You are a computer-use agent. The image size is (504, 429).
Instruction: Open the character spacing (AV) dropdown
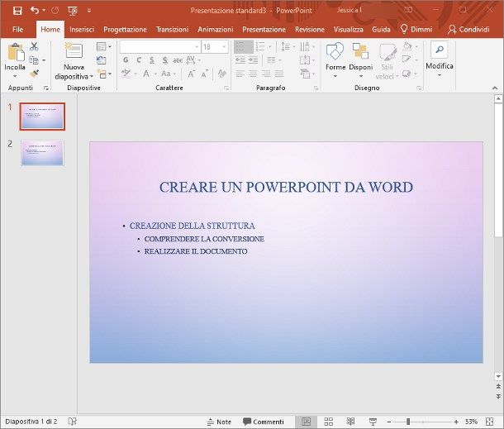pyautogui.click(x=193, y=60)
